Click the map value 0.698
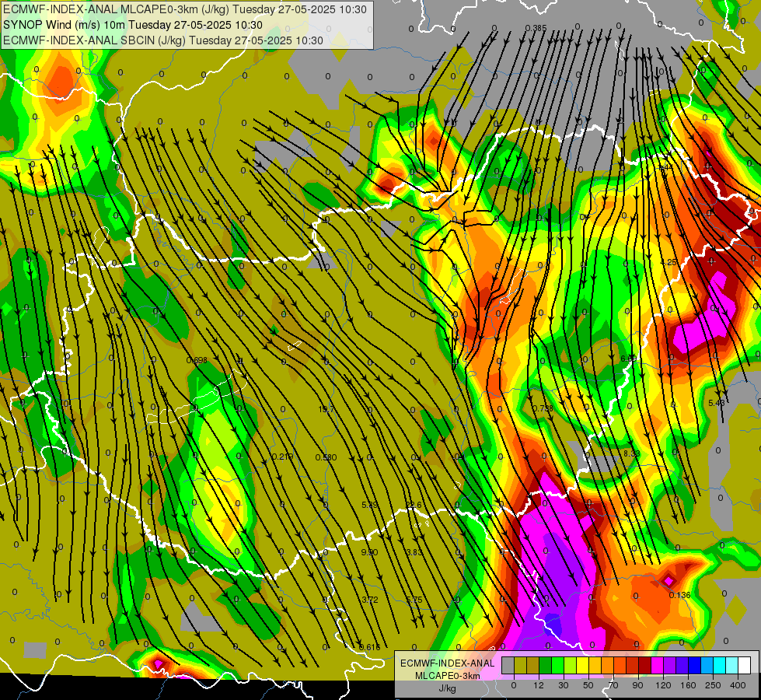The width and height of the screenshot is (761, 700). [x=197, y=360]
